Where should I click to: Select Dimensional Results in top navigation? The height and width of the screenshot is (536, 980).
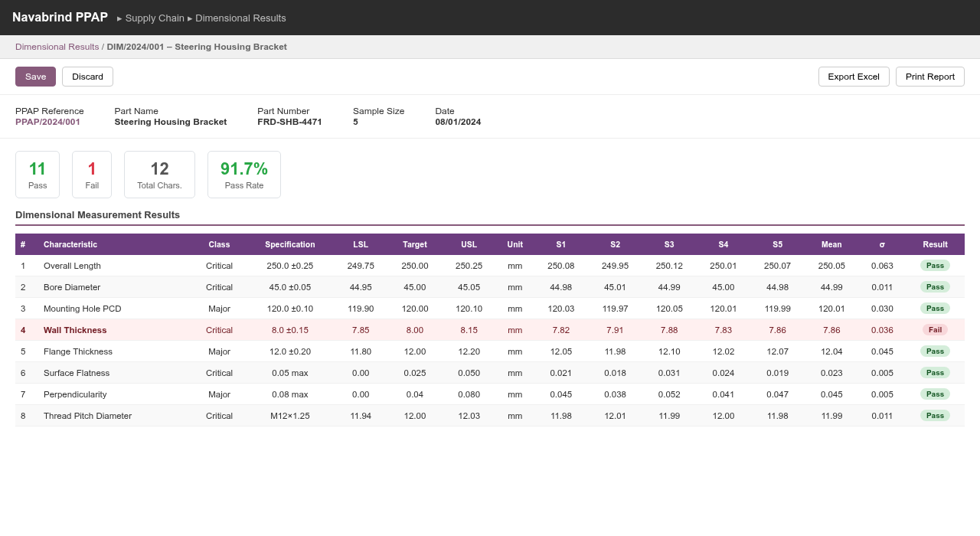[240, 18]
